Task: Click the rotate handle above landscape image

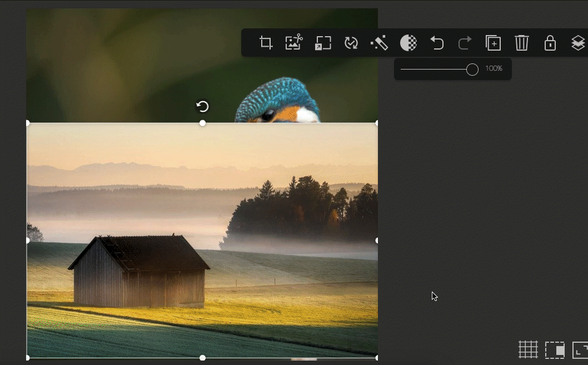Action: (202, 106)
